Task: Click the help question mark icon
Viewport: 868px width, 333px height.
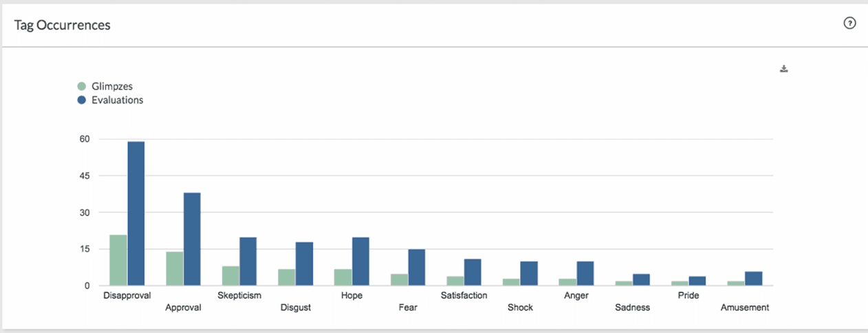Action: (849, 23)
